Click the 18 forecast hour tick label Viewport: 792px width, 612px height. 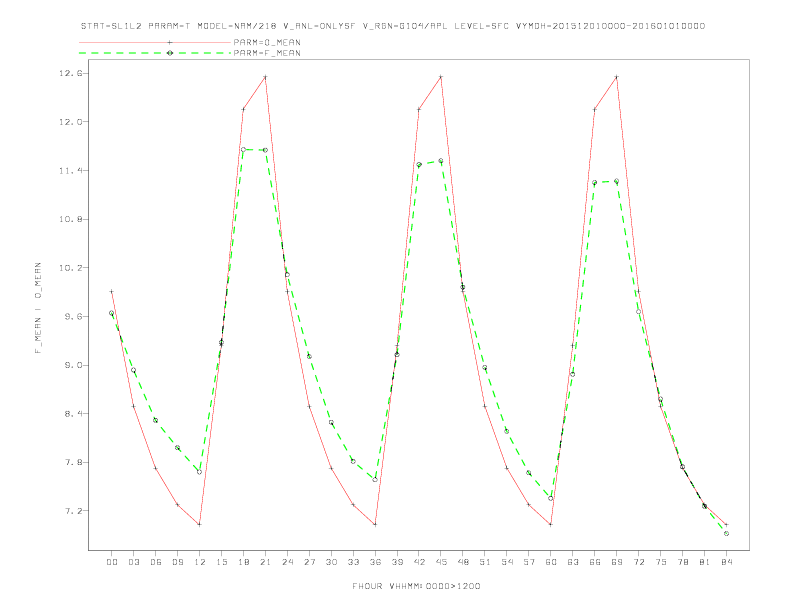(x=243, y=562)
